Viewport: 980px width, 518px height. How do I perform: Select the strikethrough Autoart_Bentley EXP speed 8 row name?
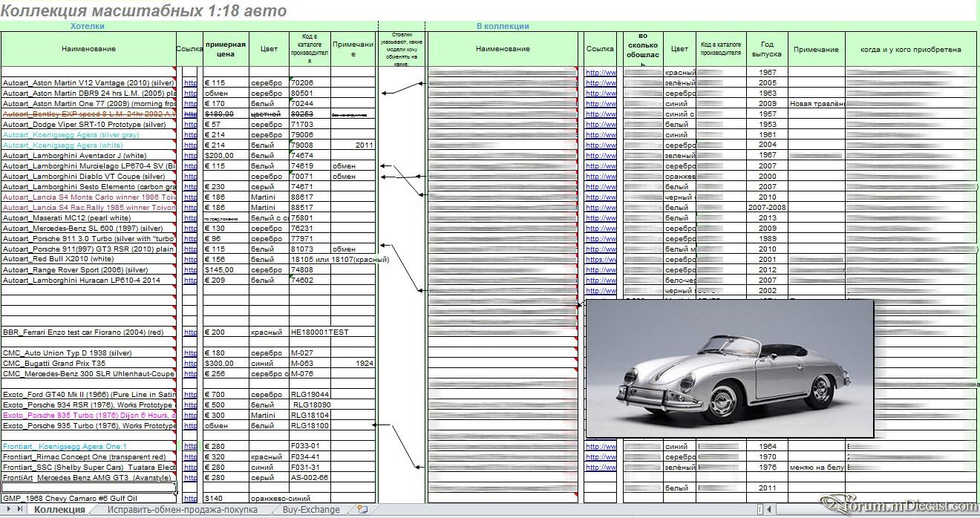click(x=88, y=114)
